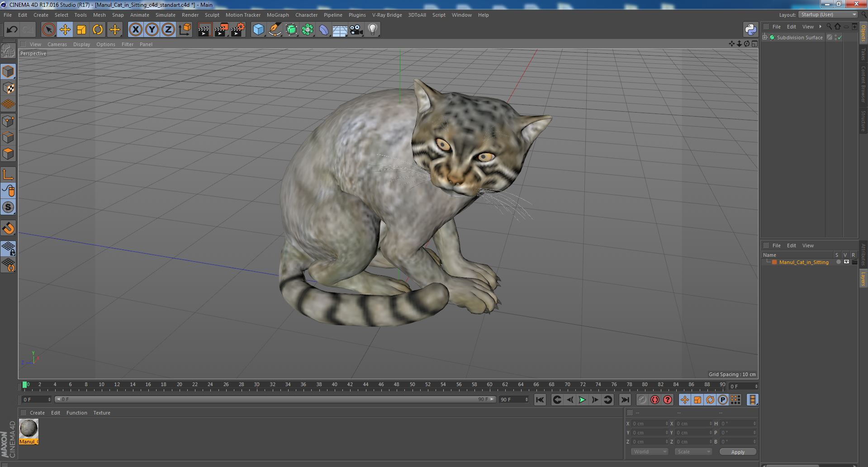Open the Content Browser side tab
Image resolution: width=868 pixels, height=467 pixels.
tap(863, 84)
